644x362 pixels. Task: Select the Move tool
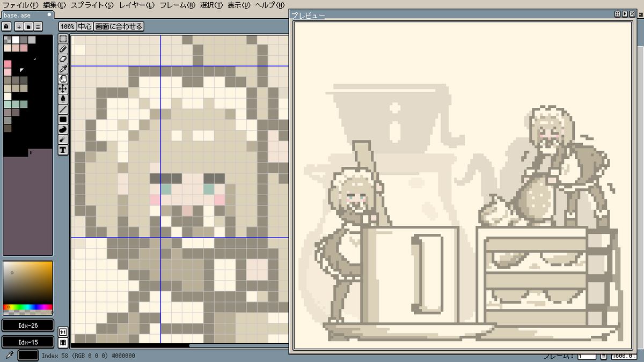(x=63, y=89)
